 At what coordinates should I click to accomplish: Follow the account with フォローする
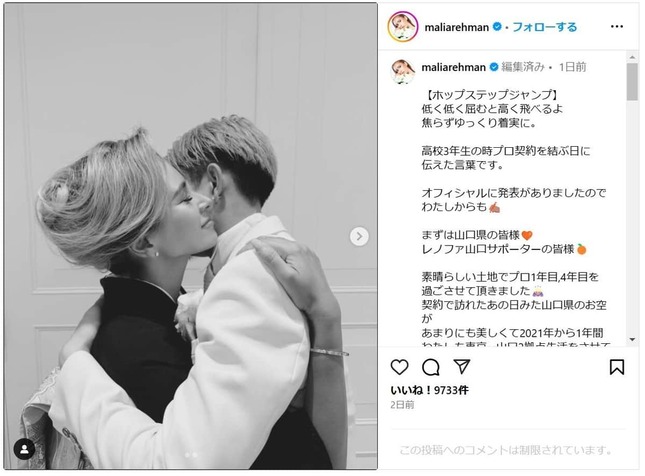[545, 27]
